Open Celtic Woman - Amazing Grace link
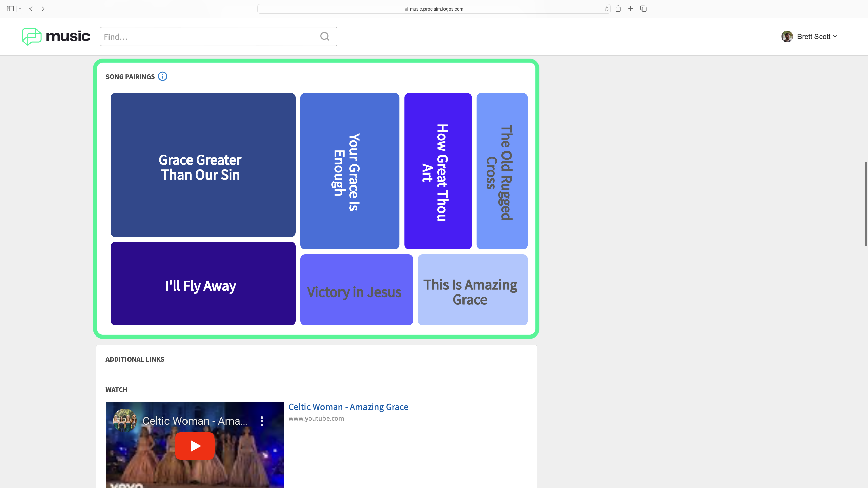868x488 pixels. click(348, 407)
